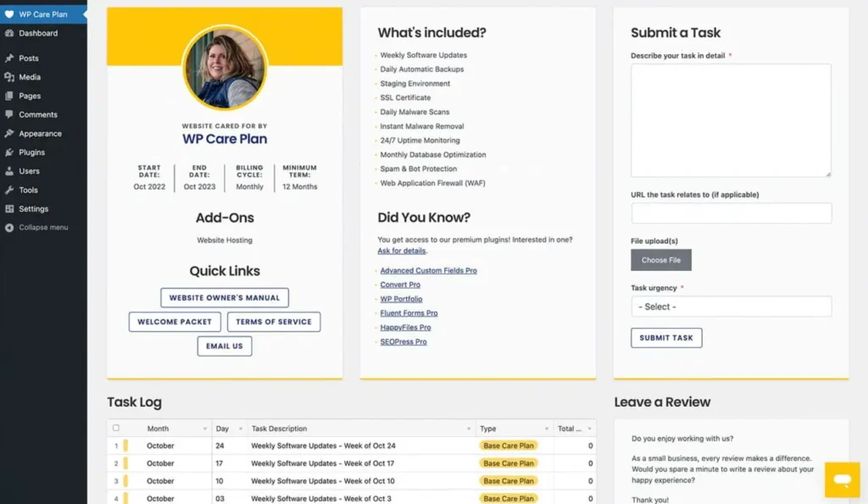Select the Comments speech-bubble icon
The width and height of the screenshot is (868, 504).
(10, 114)
